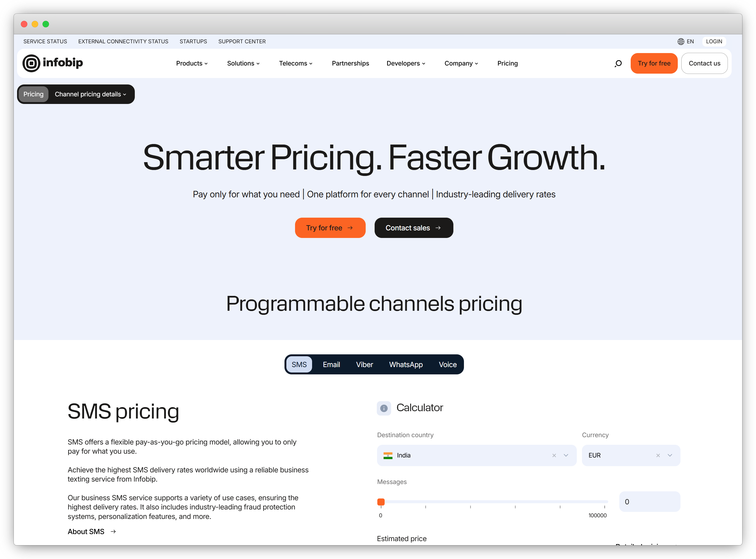Select the SMS channel tab
Screen dimensions: 756x559
point(299,364)
